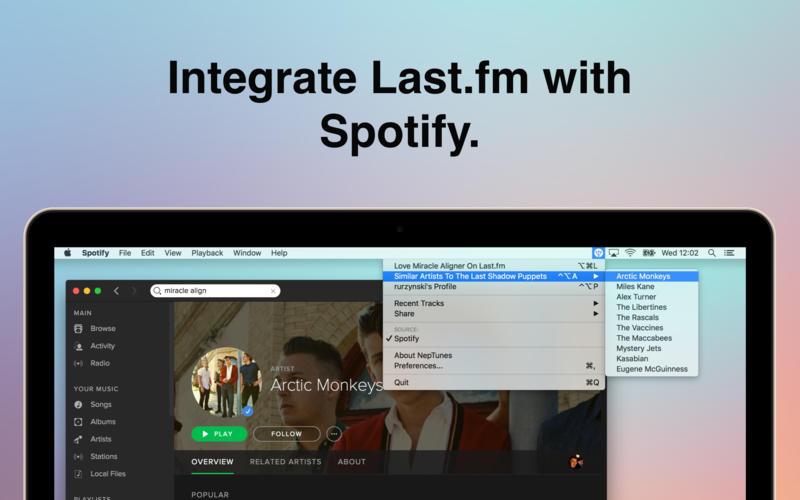Select The Maccabees in the submenu
The height and width of the screenshot is (500, 800).
(652, 338)
